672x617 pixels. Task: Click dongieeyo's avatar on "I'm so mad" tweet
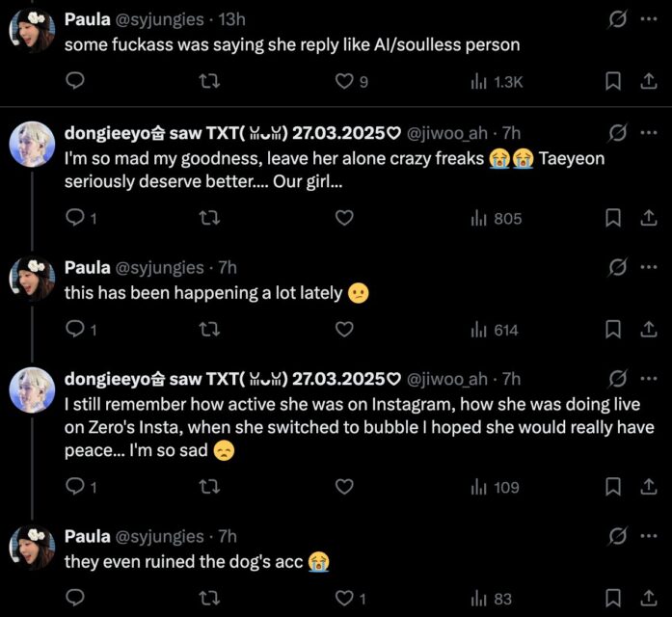(x=32, y=145)
